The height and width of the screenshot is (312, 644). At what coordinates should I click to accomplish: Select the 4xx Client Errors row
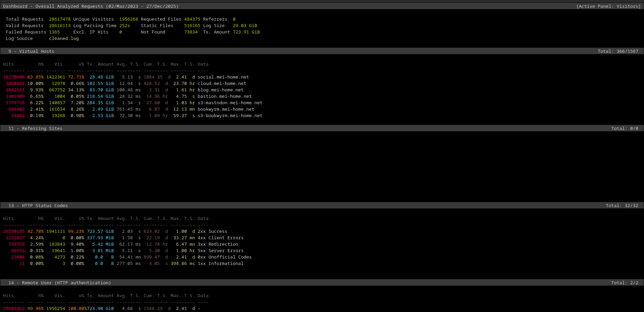point(222,238)
